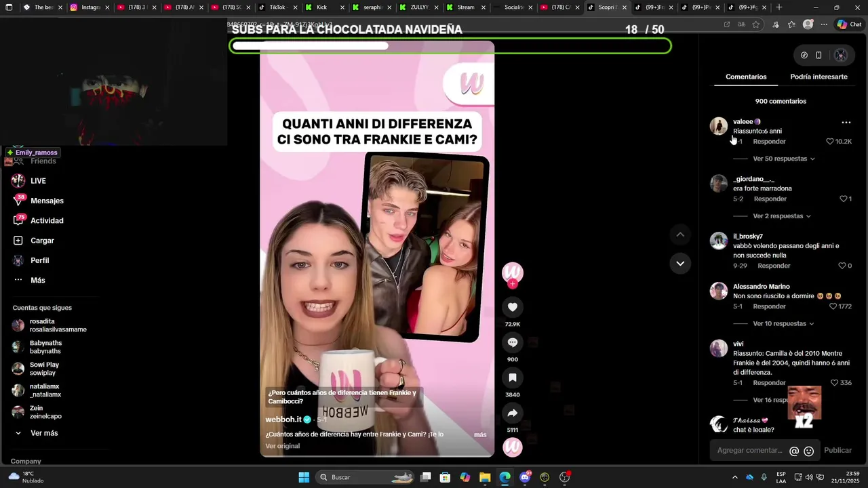Open valeee's profile avatar

718,127
